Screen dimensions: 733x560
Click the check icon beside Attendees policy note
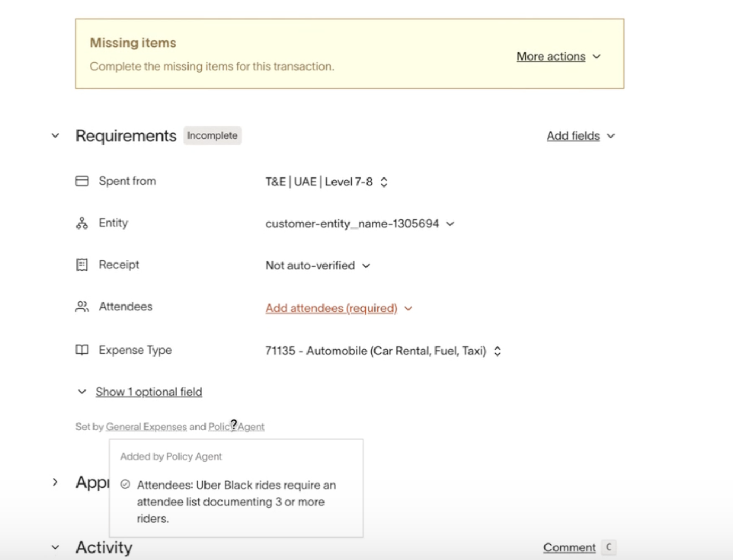pyautogui.click(x=125, y=485)
